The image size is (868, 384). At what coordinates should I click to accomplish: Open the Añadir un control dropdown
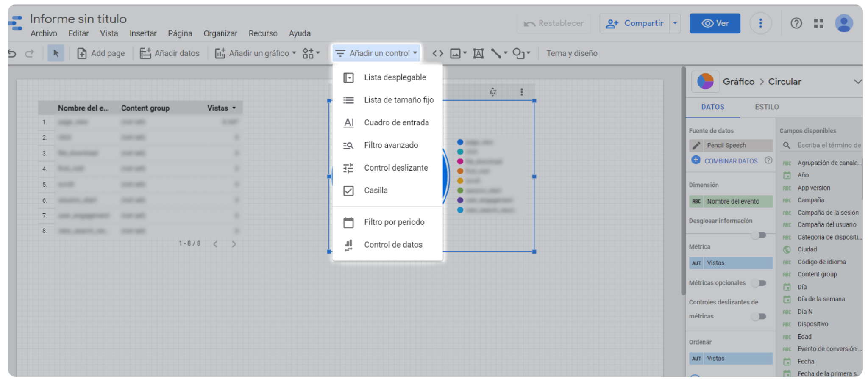tap(376, 53)
